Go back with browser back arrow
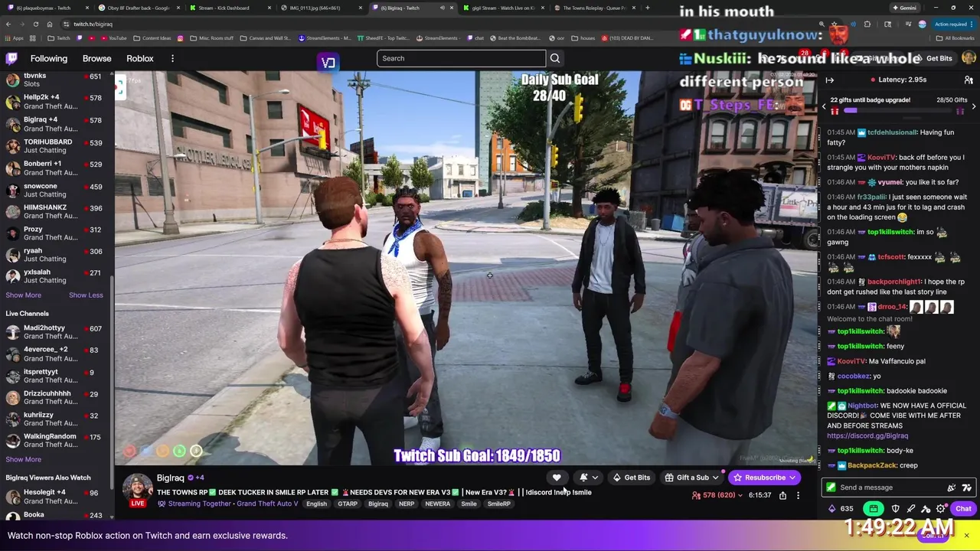The height and width of the screenshot is (551, 980). [8, 24]
